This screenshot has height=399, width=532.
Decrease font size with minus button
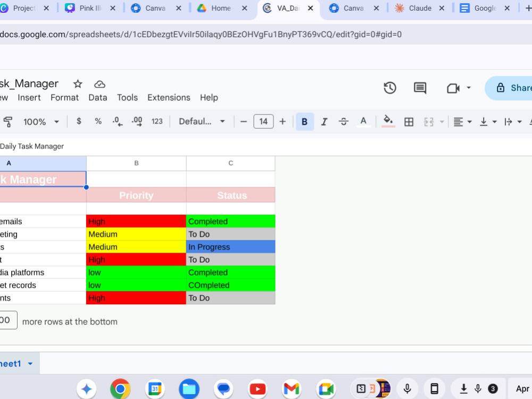(243, 121)
